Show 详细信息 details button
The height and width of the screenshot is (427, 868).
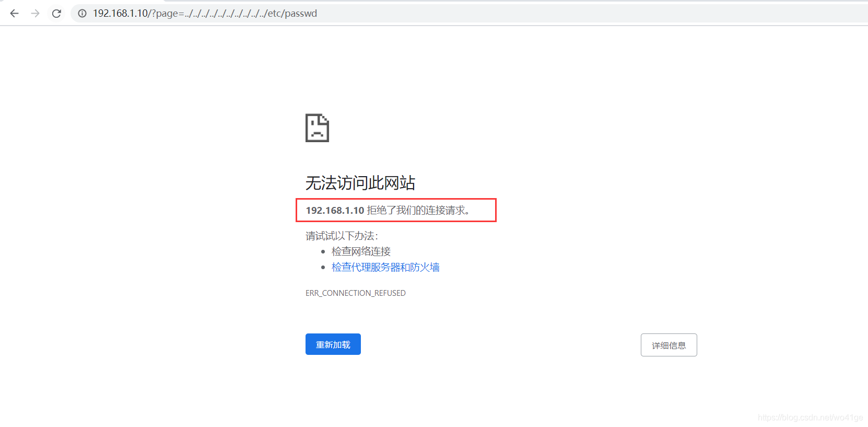(x=668, y=345)
